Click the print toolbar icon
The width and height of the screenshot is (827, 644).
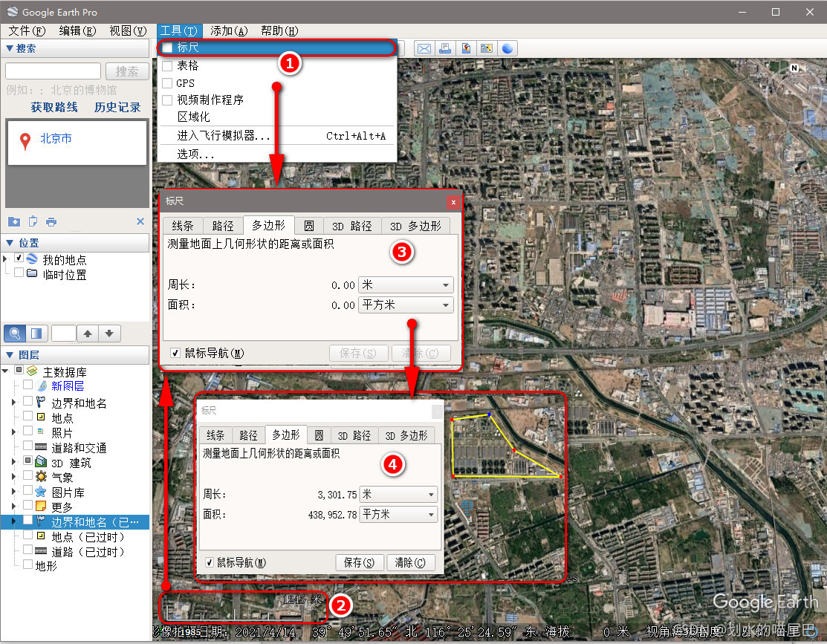point(445,48)
